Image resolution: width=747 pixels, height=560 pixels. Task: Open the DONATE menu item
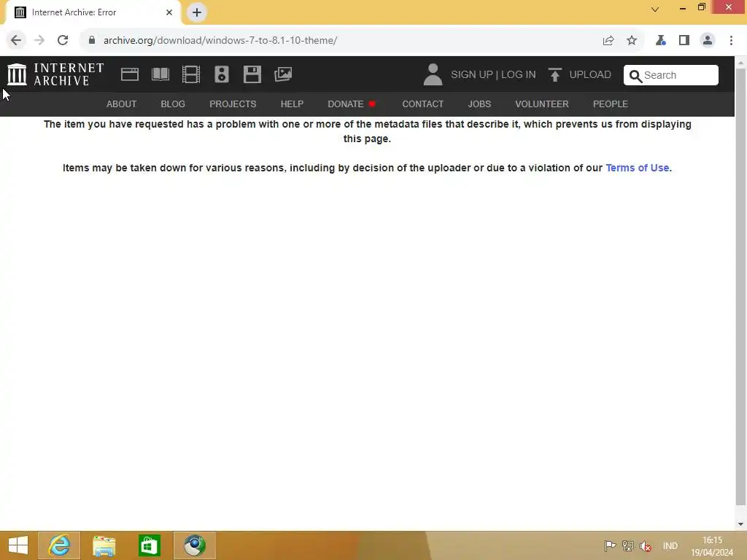pyautogui.click(x=346, y=104)
